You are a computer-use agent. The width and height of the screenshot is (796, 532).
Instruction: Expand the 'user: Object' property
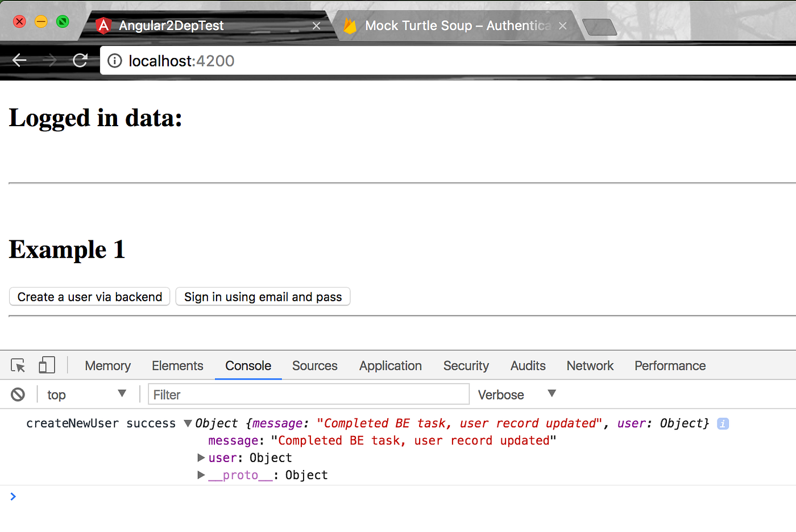201,458
